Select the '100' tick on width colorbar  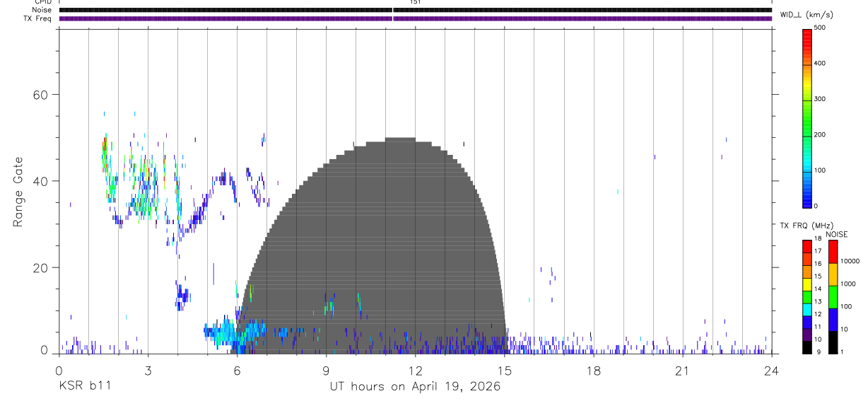819,170
